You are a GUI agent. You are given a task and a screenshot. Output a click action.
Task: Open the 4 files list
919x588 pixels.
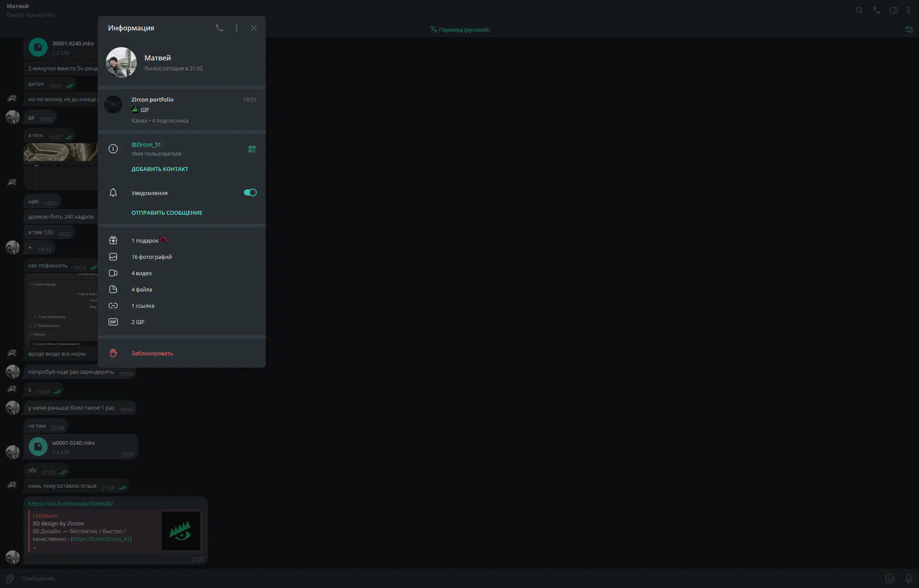[141, 289]
